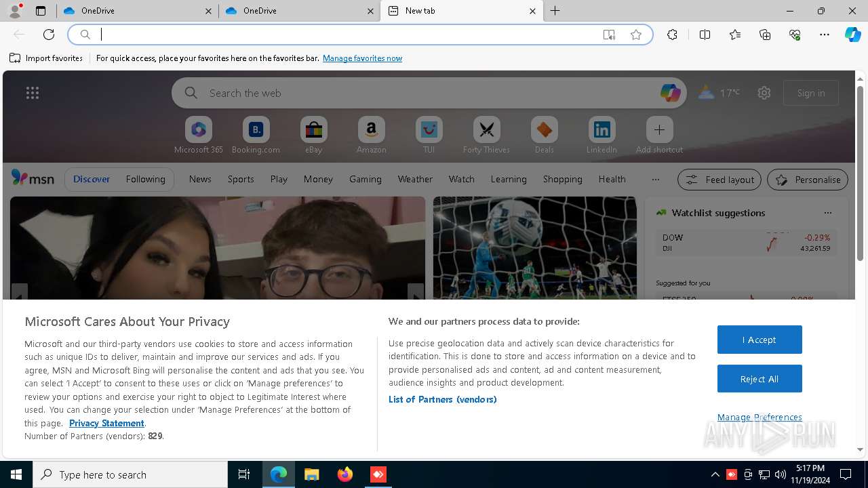The height and width of the screenshot is (488, 868).
Task: Click the Sign in button
Action: [811, 93]
